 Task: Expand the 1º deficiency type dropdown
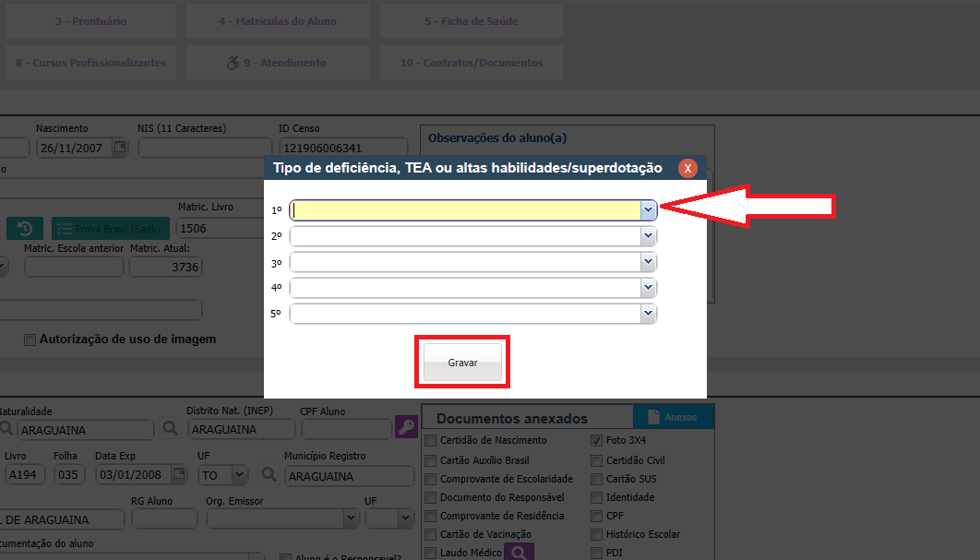[648, 210]
